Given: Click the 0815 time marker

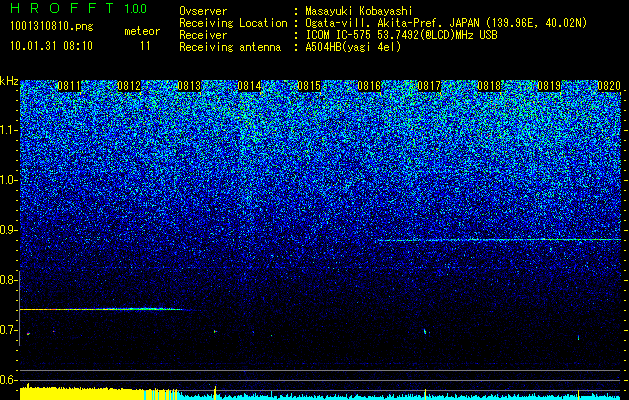Looking at the screenshot, I should [x=309, y=86].
